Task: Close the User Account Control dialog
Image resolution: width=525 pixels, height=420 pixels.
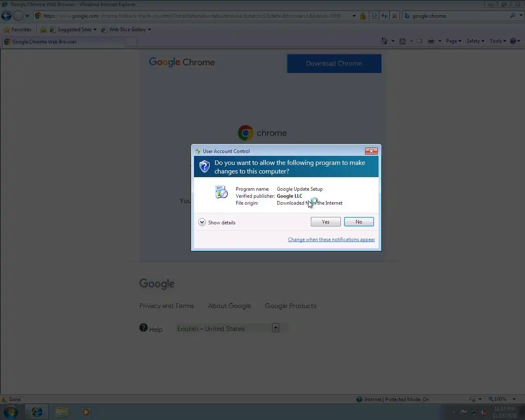Action: pos(371,151)
